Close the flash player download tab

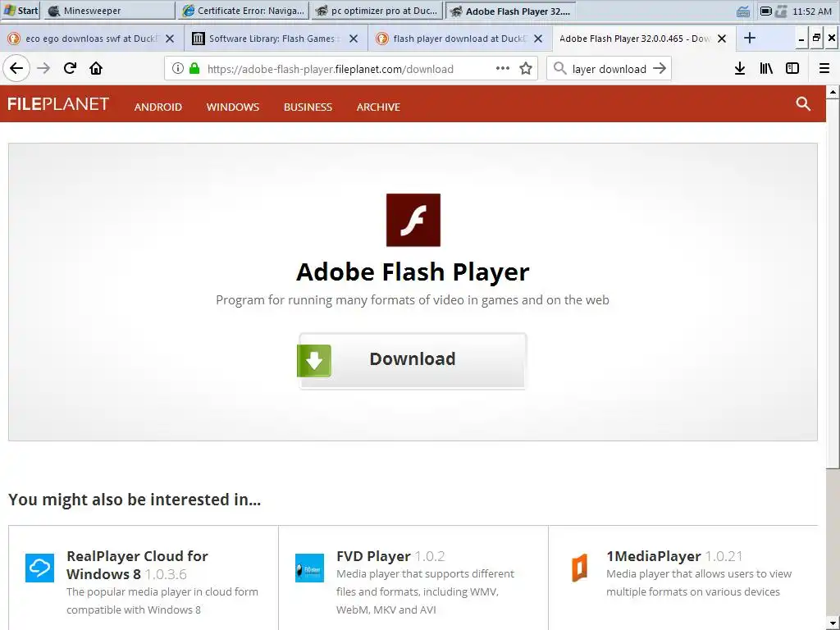click(x=538, y=39)
